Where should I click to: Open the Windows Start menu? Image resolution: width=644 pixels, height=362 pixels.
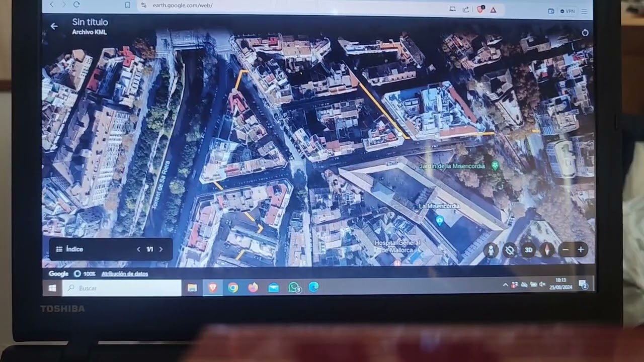tap(52, 288)
